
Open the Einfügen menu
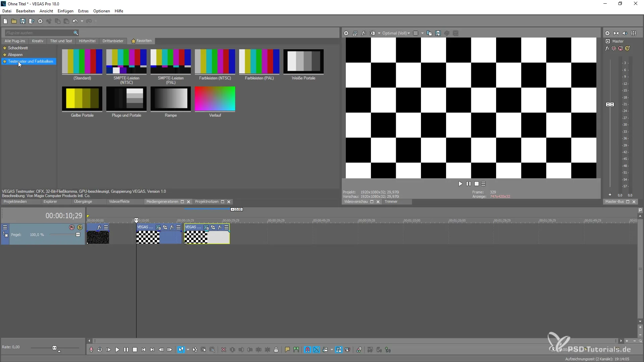pyautogui.click(x=65, y=11)
